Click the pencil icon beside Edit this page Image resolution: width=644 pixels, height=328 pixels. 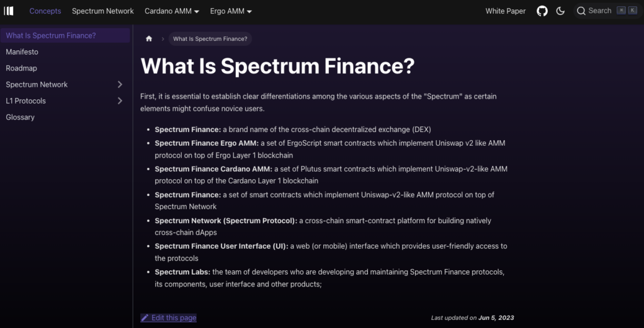point(145,318)
